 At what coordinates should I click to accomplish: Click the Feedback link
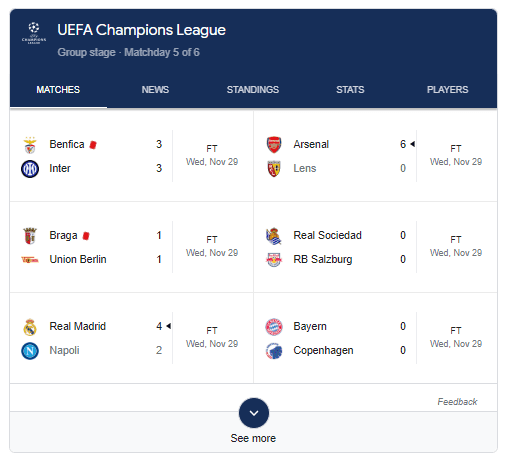point(457,402)
